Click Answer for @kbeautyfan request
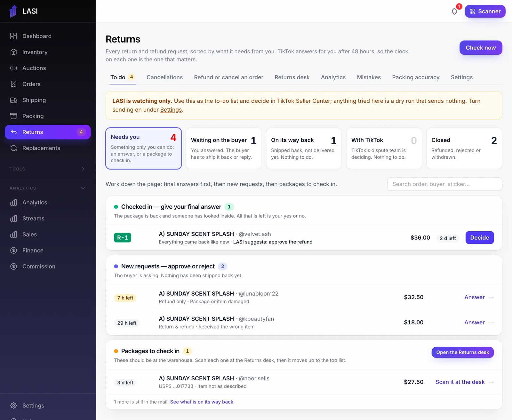Viewport: 512px width, 420px height. (479, 322)
